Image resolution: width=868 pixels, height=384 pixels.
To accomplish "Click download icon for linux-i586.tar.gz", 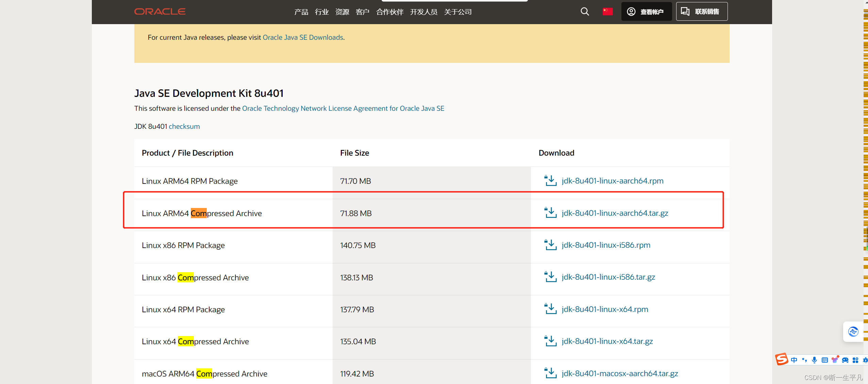I will [550, 277].
